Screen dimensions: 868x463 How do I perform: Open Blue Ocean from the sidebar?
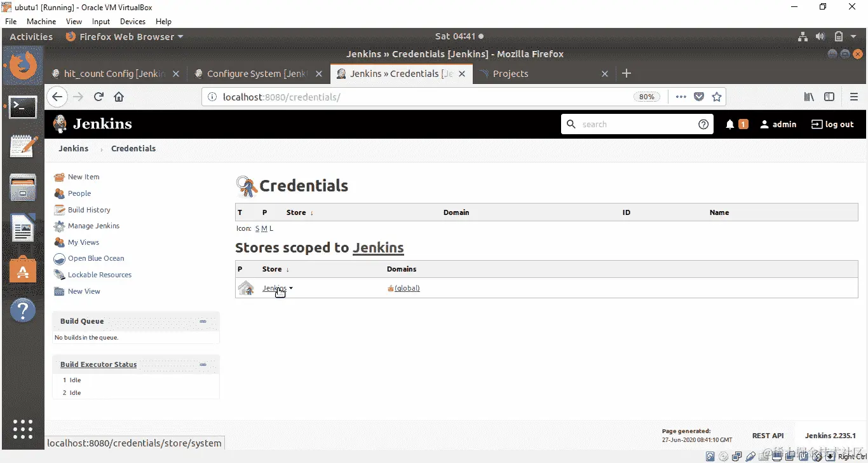point(95,258)
